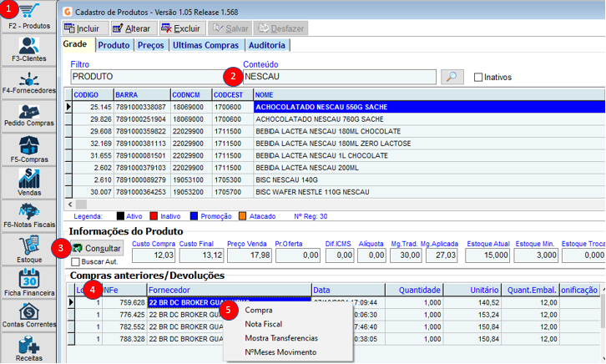
Task: Click the product grid scroll-left arrow
Action: pos(70,205)
